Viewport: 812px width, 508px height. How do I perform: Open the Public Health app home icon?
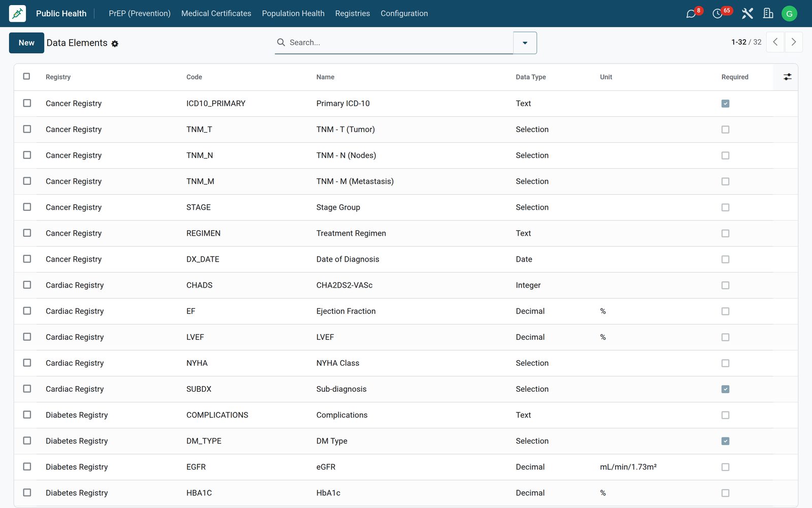point(17,13)
